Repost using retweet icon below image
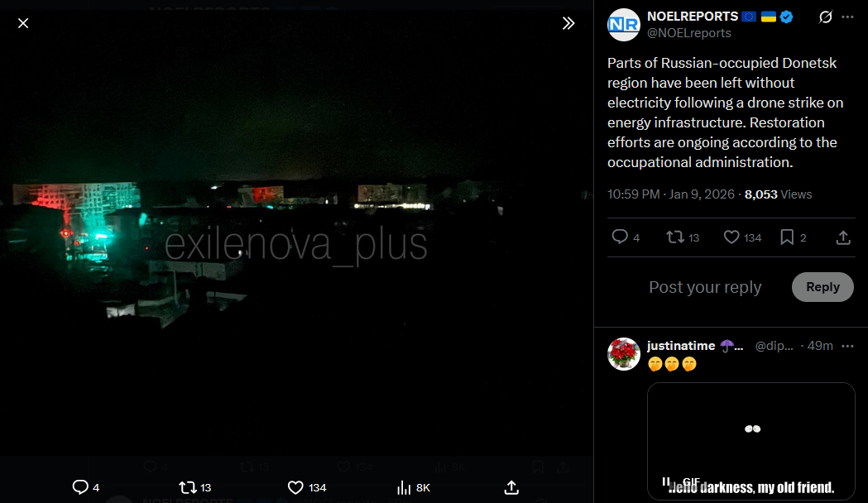 (x=188, y=487)
